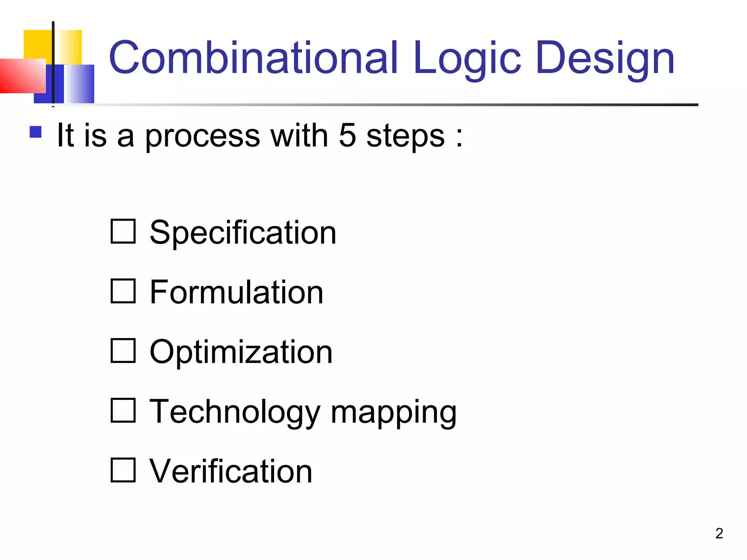Screen dimensions: 747x560
Task: Select the word Optimization
Action: coord(241,352)
